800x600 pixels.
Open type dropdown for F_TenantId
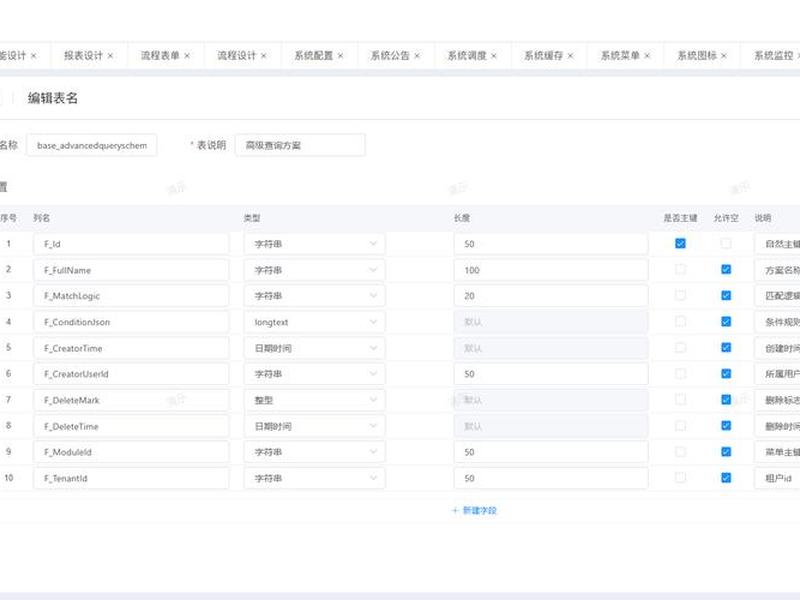click(x=314, y=478)
